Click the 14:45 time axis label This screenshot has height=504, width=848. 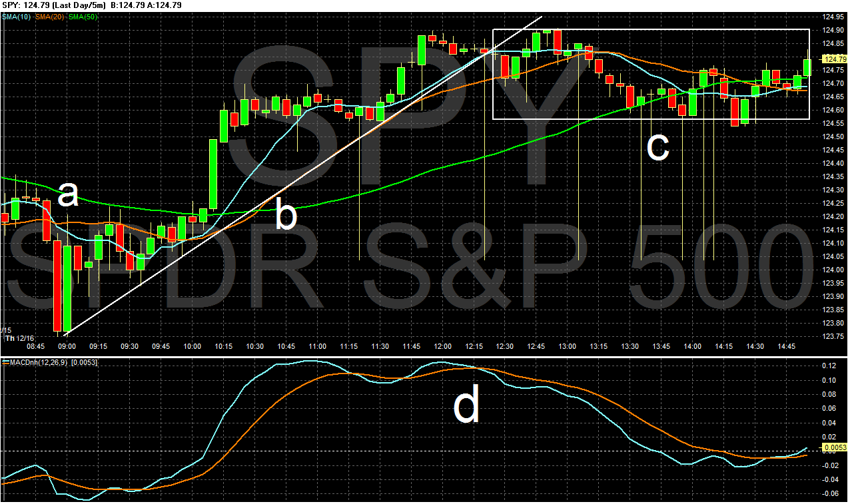[787, 347]
